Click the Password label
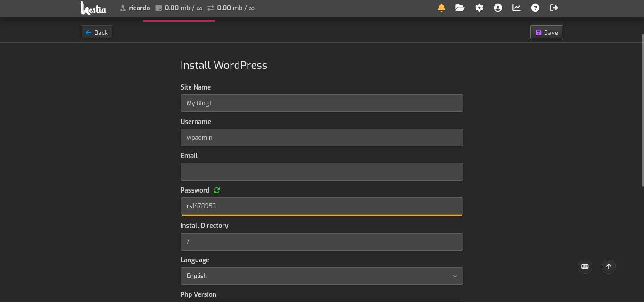This screenshot has height=302, width=644. click(x=195, y=190)
